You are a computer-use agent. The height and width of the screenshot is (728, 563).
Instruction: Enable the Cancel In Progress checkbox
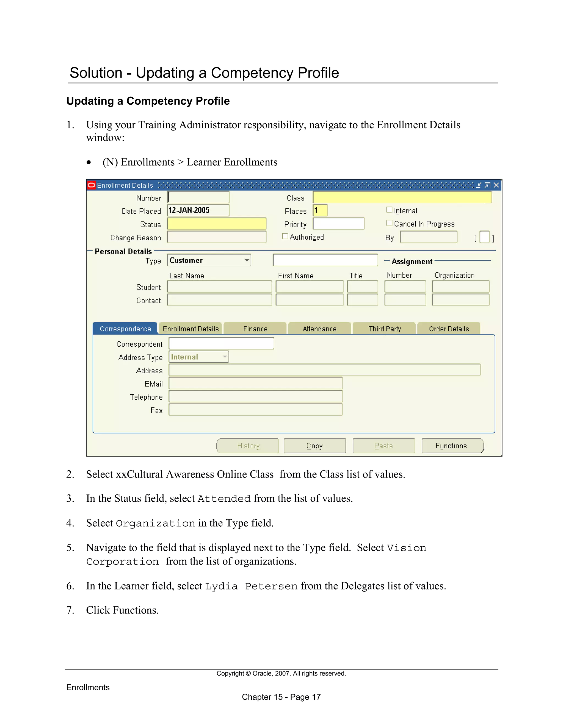(389, 223)
